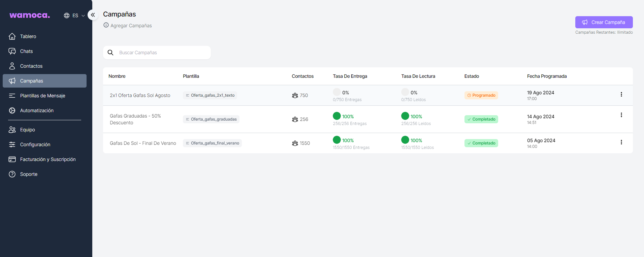Click the Plantillas de Mensaje icon
This screenshot has height=257, width=644.
tap(12, 96)
